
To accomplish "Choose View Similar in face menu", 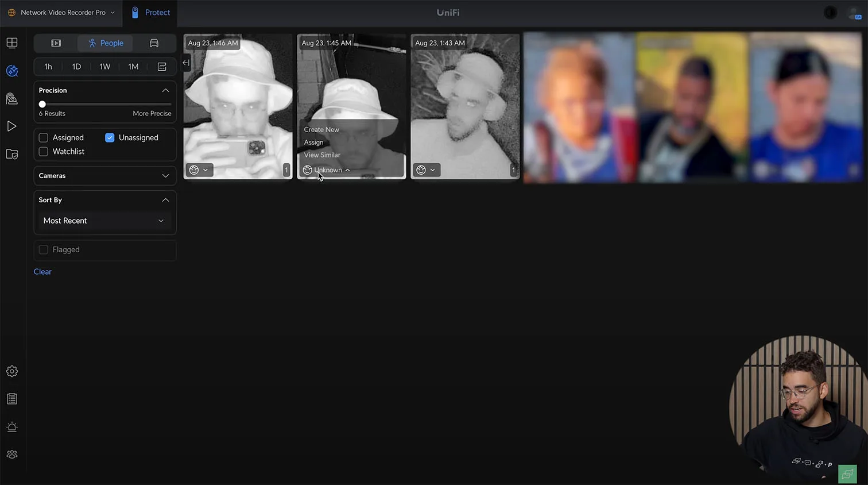I will (x=322, y=155).
